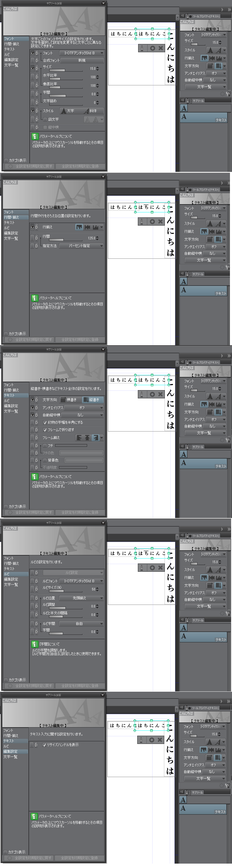Viewport: 232px width, 868px height.
Task: Select last 行揃え alignment icon above the 行間 slider
Action: tap(95, 227)
